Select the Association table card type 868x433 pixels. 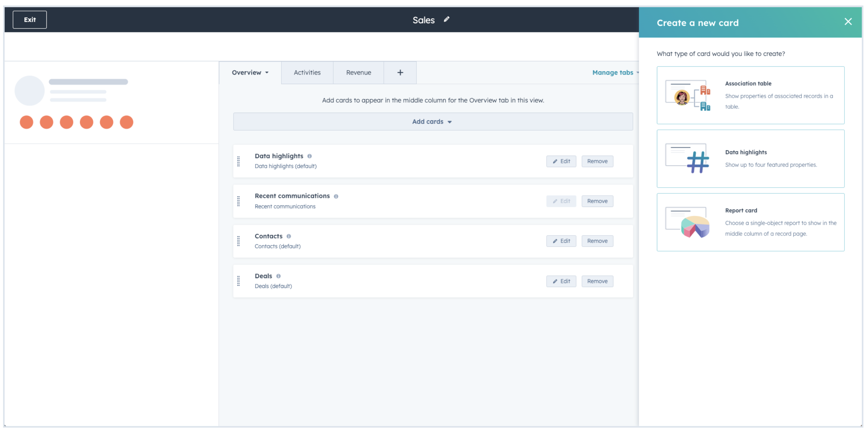[750, 95]
